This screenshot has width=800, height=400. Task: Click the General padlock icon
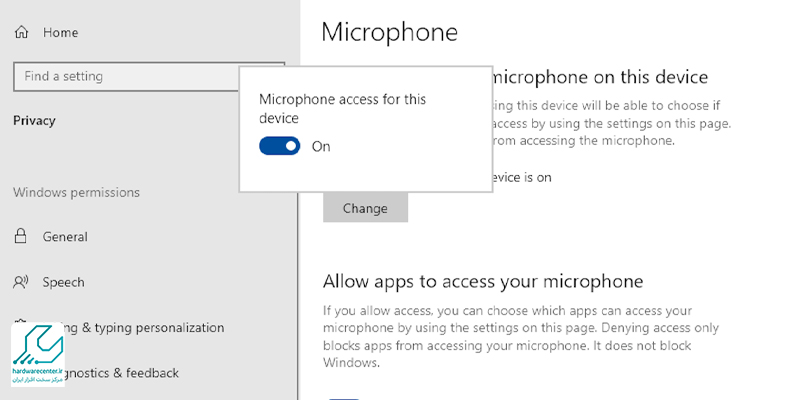click(20, 237)
